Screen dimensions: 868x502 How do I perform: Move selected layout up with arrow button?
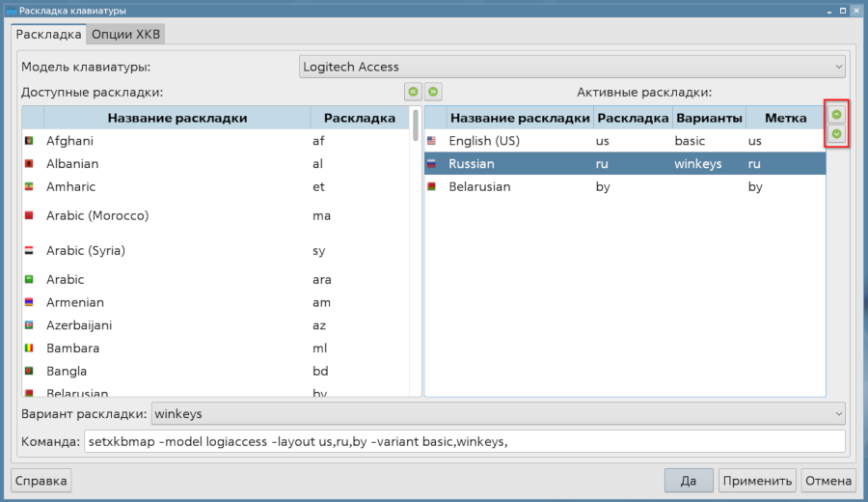836,114
